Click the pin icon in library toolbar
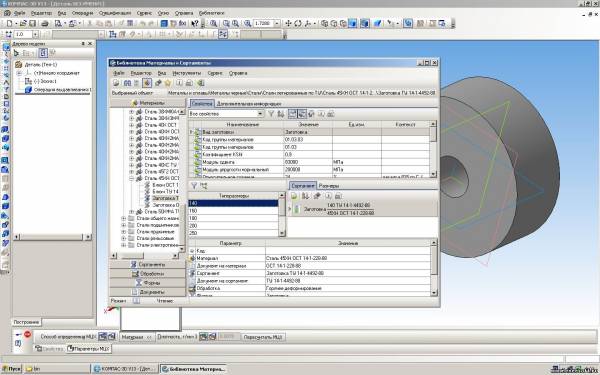 click(x=158, y=83)
